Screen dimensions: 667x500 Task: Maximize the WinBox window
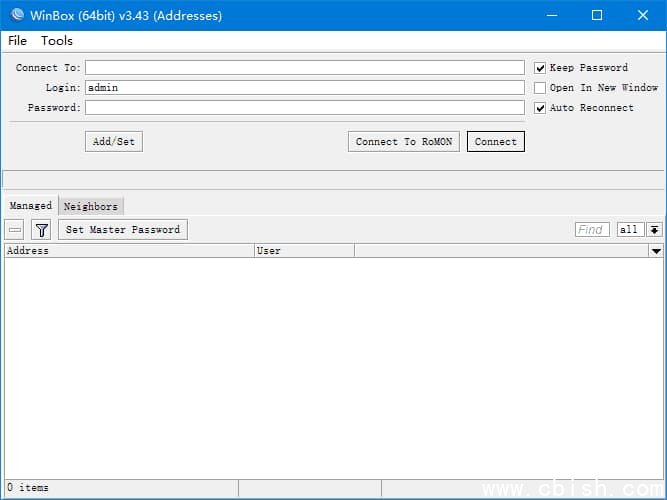coord(597,15)
